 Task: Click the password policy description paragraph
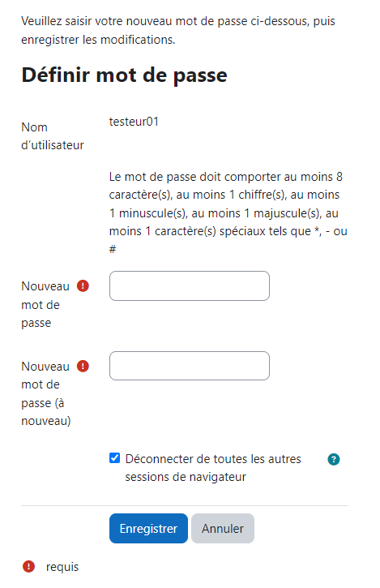coord(228,212)
